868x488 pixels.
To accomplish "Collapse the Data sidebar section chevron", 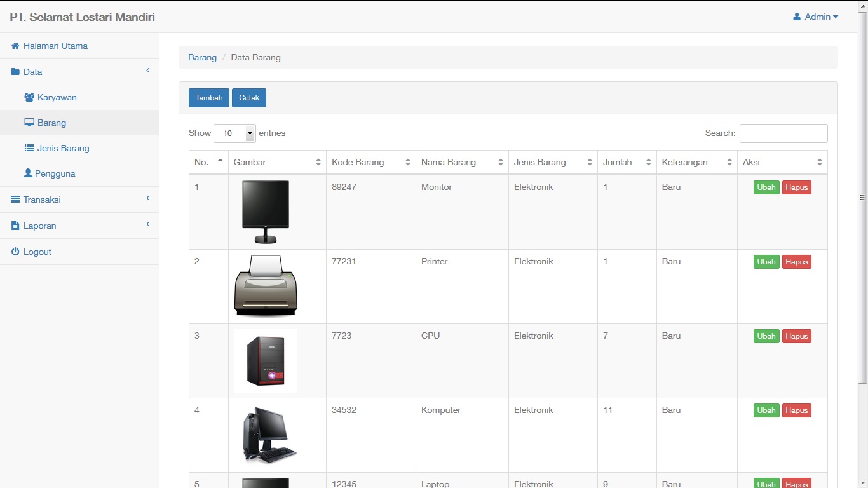I will [x=147, y=71].
